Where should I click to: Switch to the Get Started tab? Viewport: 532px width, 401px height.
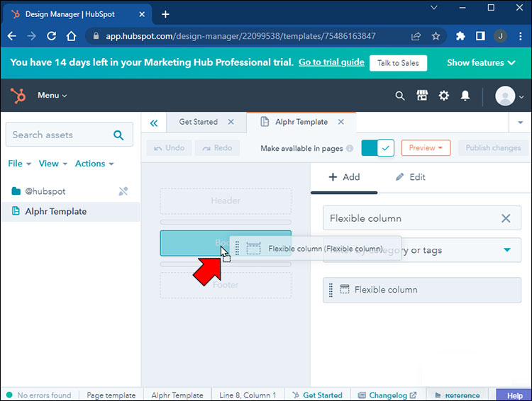point(198,122)
